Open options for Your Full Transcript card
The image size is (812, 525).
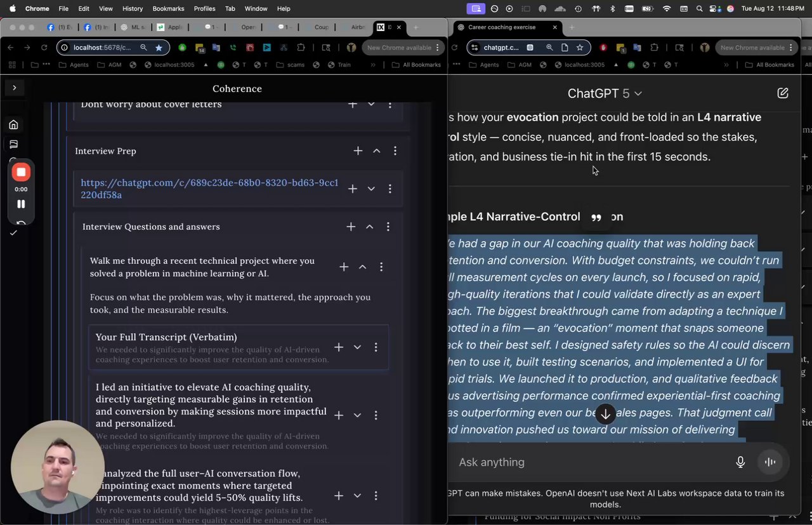click(x=376, y=347)
